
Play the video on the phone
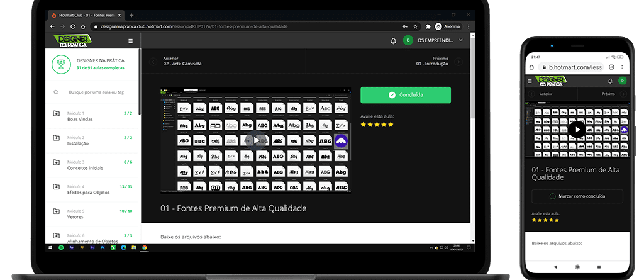[577, 129]
